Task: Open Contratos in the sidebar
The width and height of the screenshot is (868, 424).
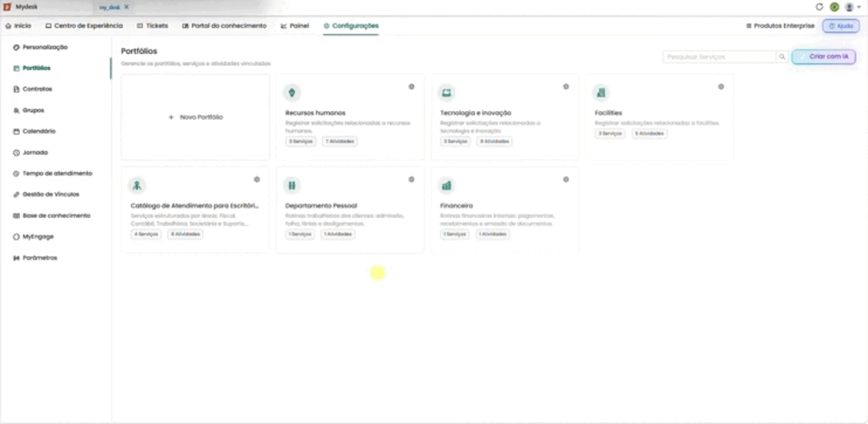Action: 33,89
